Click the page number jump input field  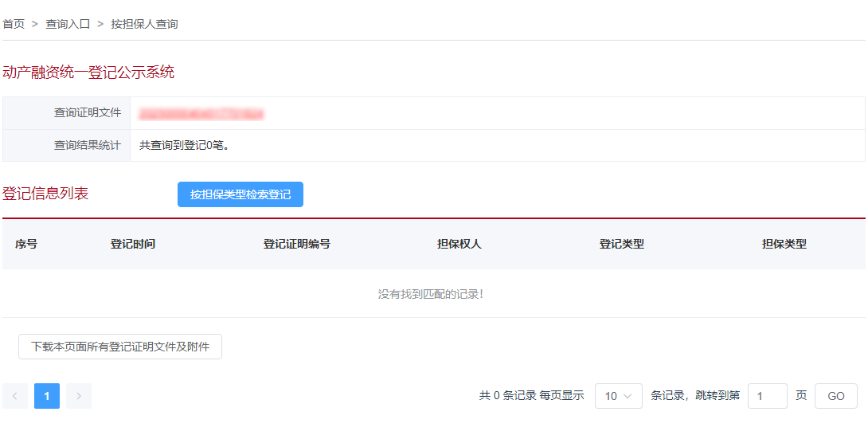767,396
